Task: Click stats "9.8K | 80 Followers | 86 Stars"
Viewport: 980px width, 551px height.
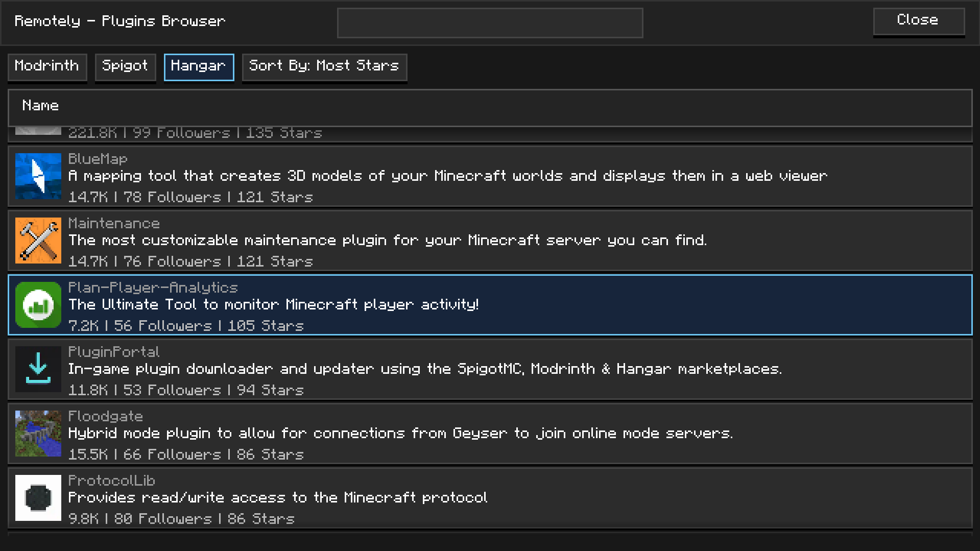Action: coord(181,519)
